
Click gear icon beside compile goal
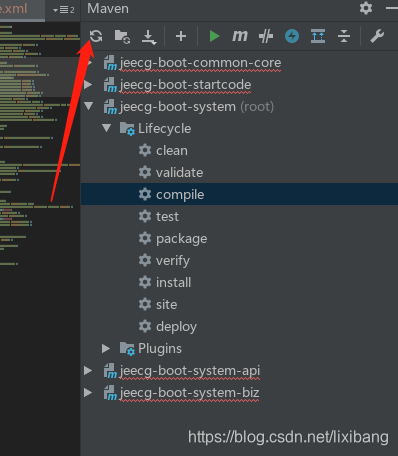pyautogui.click(x=145, y=194)
